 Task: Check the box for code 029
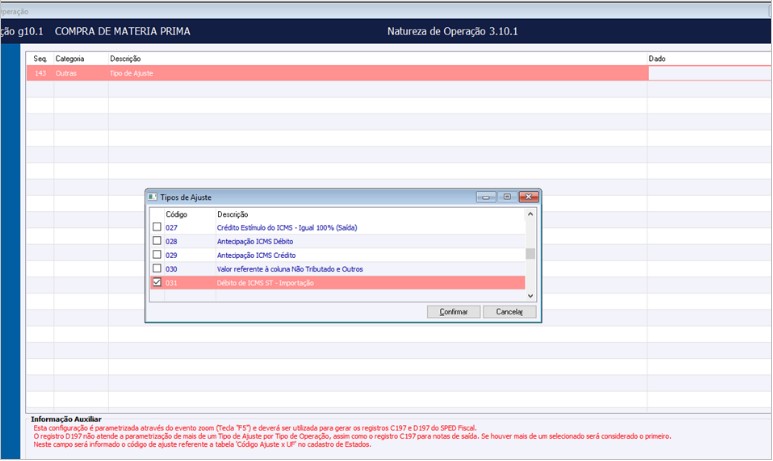(157, 254)
